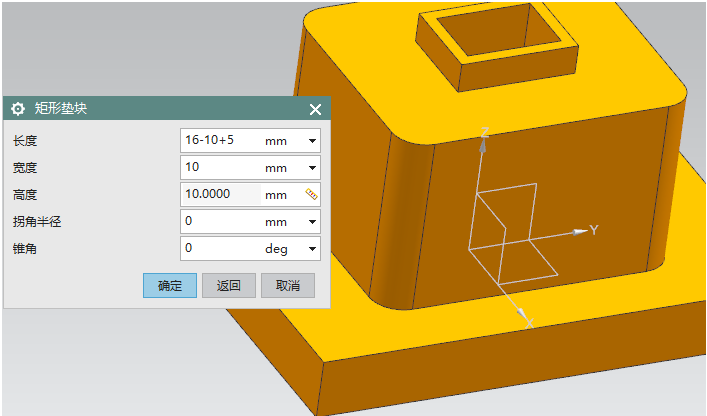
Task: Go back with the 返回 button
Action: (x=229, y=285)
